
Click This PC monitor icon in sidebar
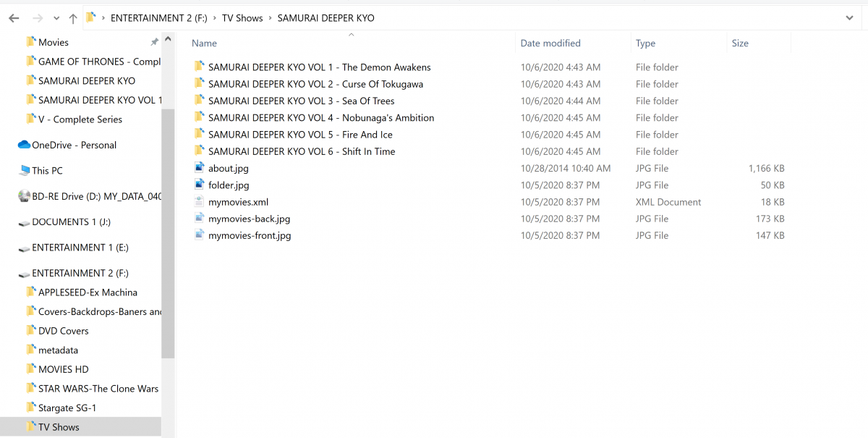[25, 171]
